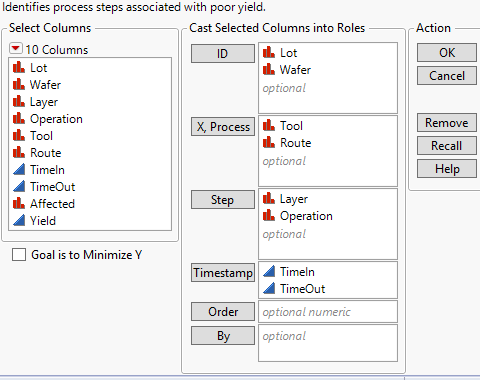Select Tool in Select Columns list
480x380 pixels.
(x=90, y=136)
